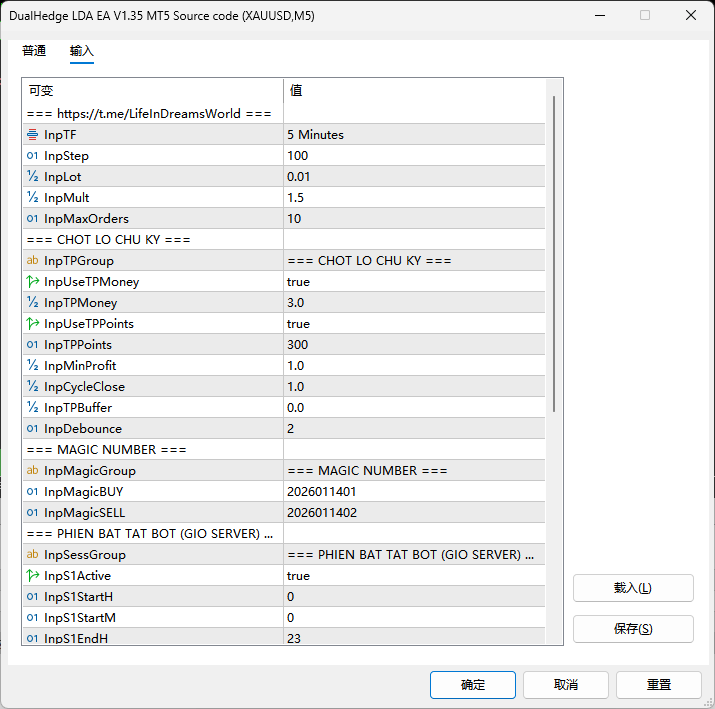Confirm with the 确定 button

(472, 685)
